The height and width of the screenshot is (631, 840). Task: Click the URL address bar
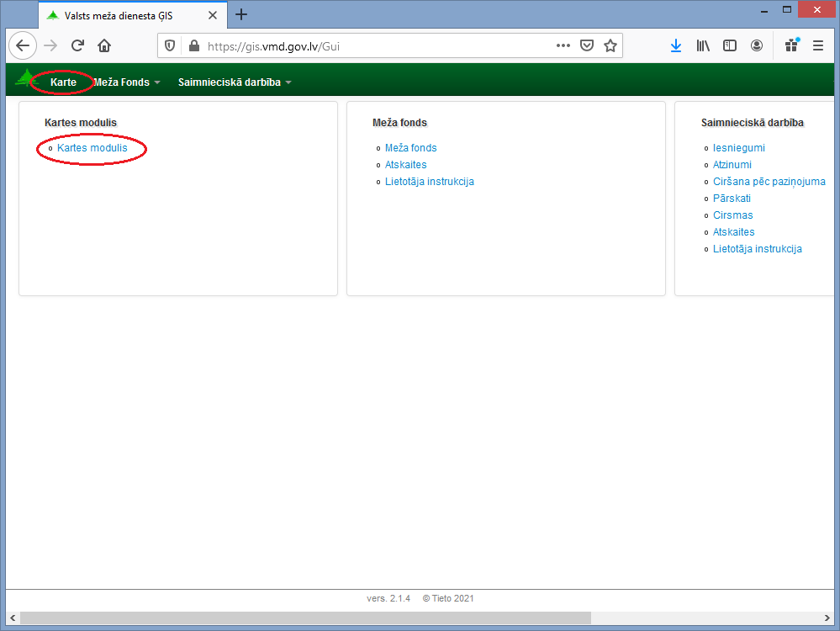370,46
